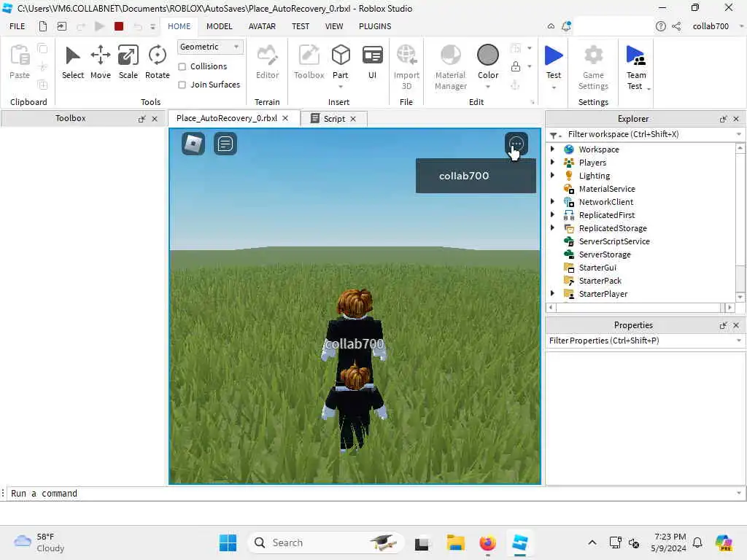The image size is (747, 560).
Task: Pick the Rotate tool
Action: [158, 62]
